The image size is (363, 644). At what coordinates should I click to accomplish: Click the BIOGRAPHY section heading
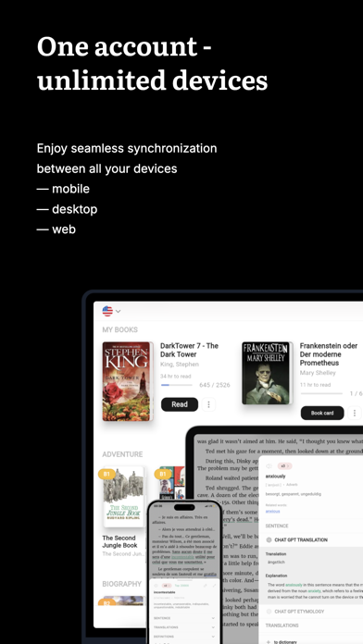point(121,584)
